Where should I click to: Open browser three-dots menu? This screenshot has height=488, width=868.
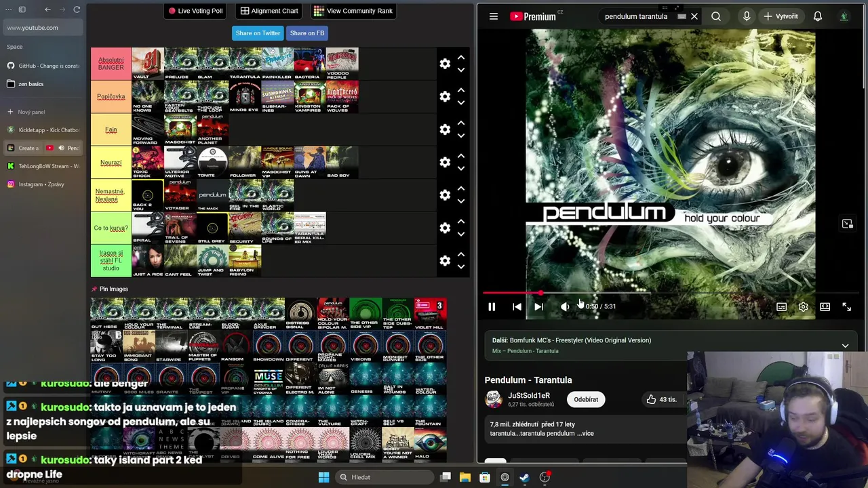(7, 9)
